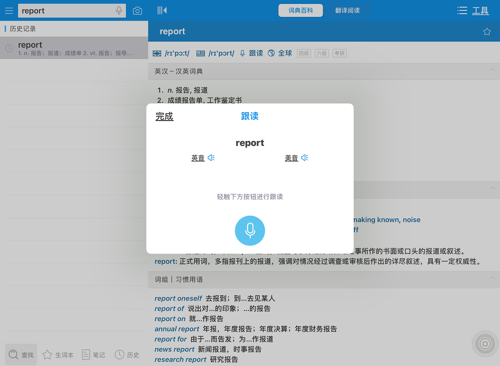500x366 pixels.
Task: Select the report history entry
Action: [74, 48]
